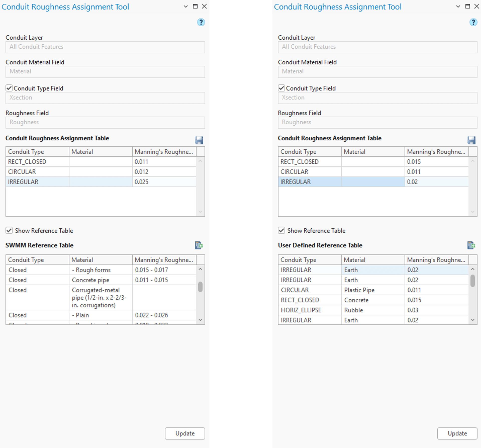Save the Conduit Roughness Assignment Table
Screen dimensions: 481x448
click(199, 140)
